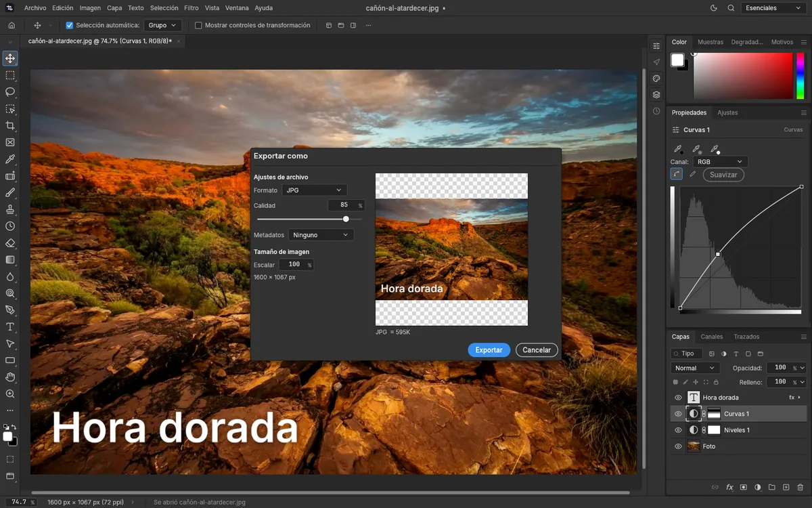The height and width of the screenshot is (508, 812).
Task: Hide the Foto layer
Action: coord(678,446)
